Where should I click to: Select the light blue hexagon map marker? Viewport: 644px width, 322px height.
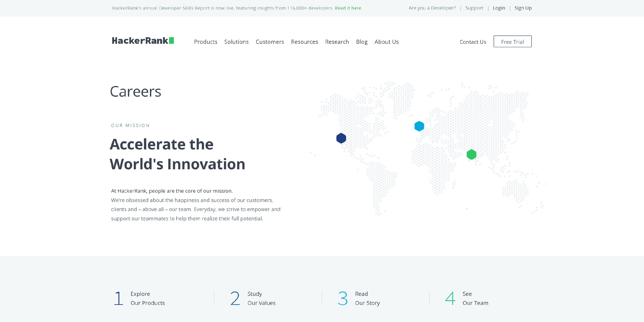[419, 126]
